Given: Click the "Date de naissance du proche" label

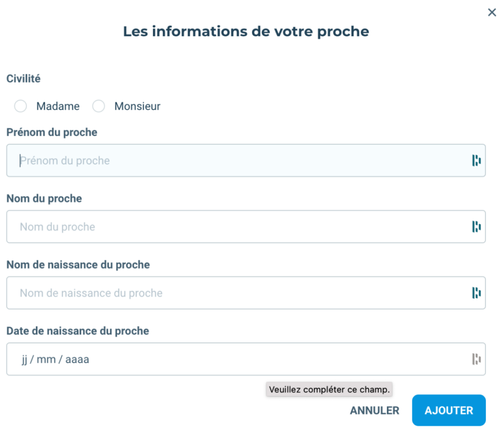Looking at the screenshot, I should [x=78, y=331].
